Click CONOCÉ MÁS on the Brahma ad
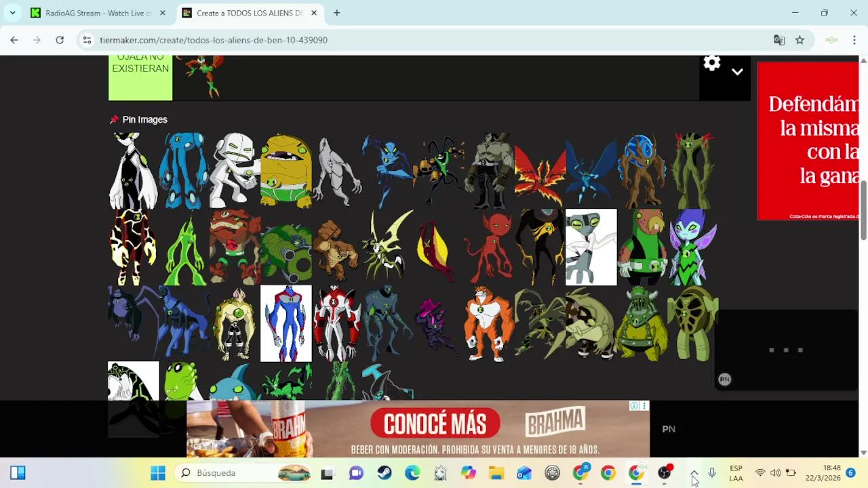The image size is (868, 488). pos(435,425)
